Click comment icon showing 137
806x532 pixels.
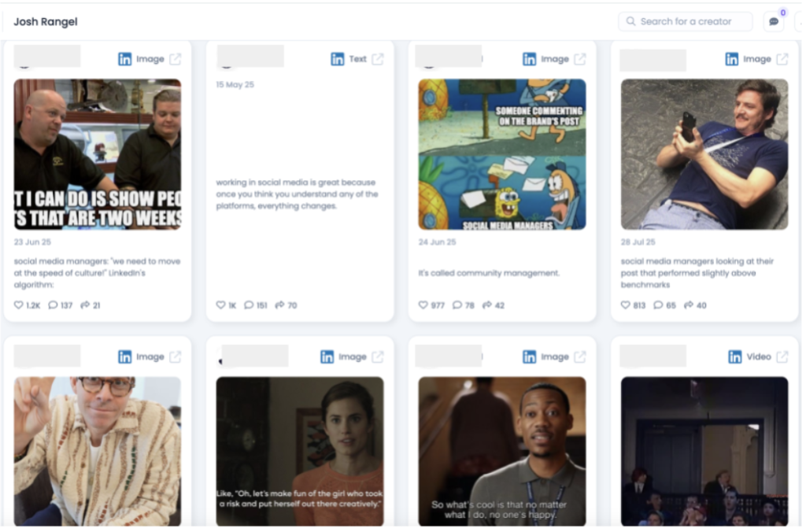pos(53,306)
